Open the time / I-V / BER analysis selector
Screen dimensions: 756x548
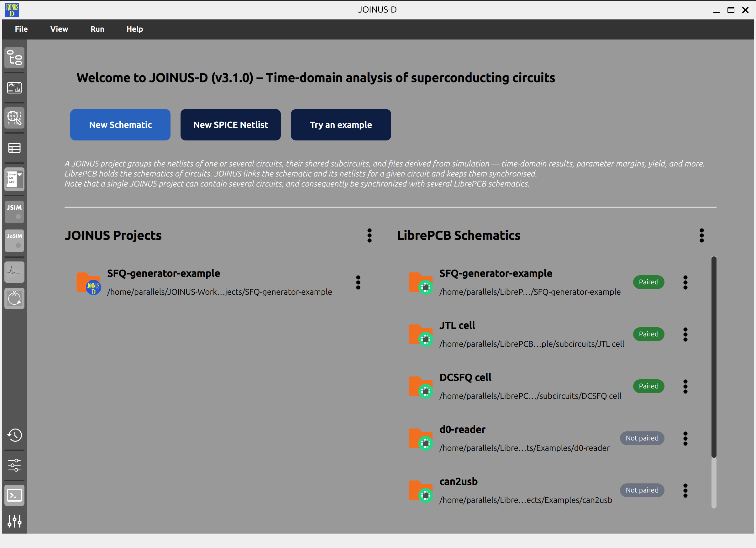[x=14, y=179]
